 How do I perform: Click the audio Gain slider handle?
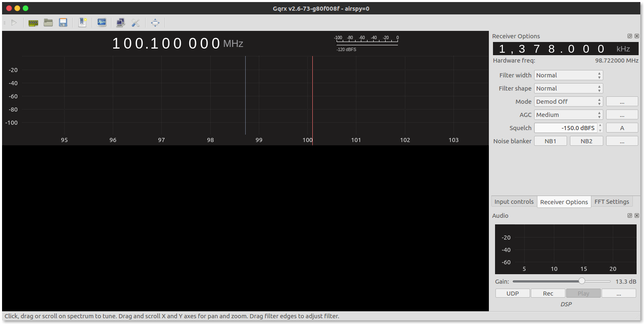point(581,281)
